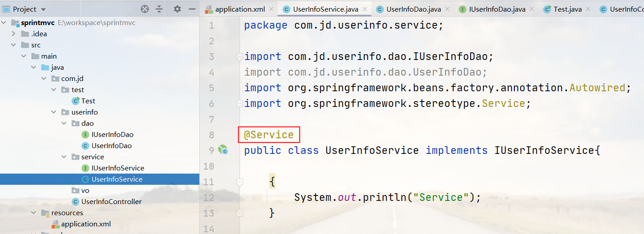The height and width of the screenshot is (234, 644).
Task: Open the Project view dropdown
Action: (x=43, y=9)
